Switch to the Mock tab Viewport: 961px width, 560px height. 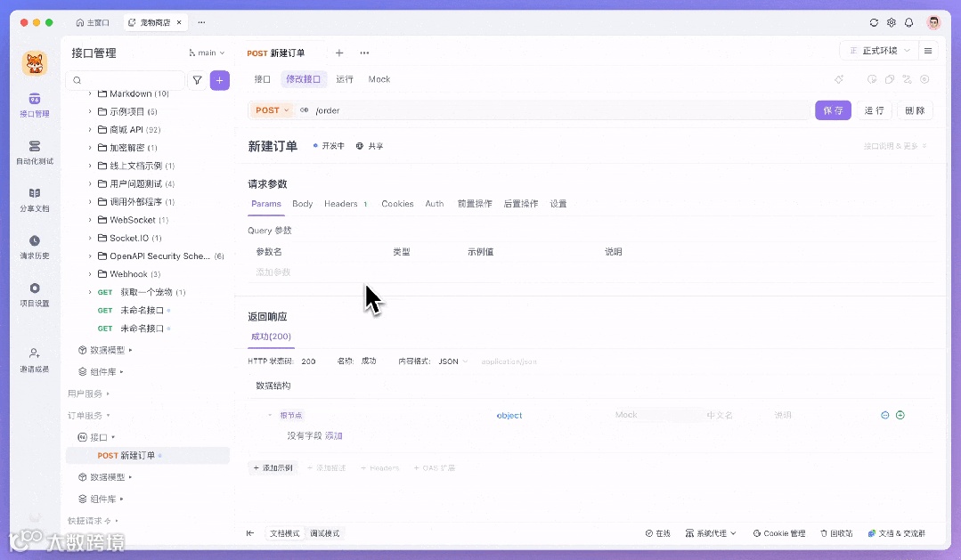379,79
